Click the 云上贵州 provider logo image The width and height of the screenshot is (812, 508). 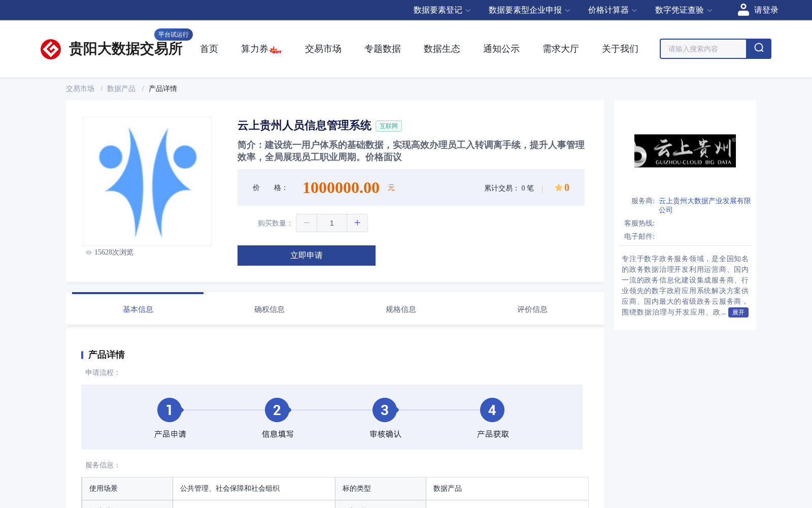(685, 151)
